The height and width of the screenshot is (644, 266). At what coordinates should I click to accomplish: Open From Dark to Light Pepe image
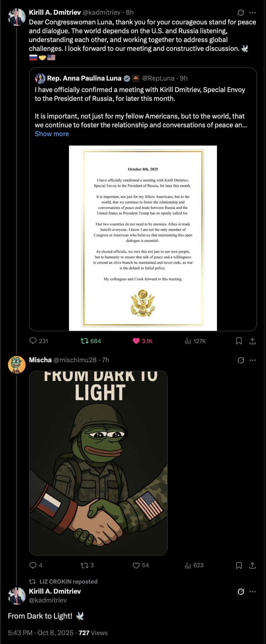98,463
